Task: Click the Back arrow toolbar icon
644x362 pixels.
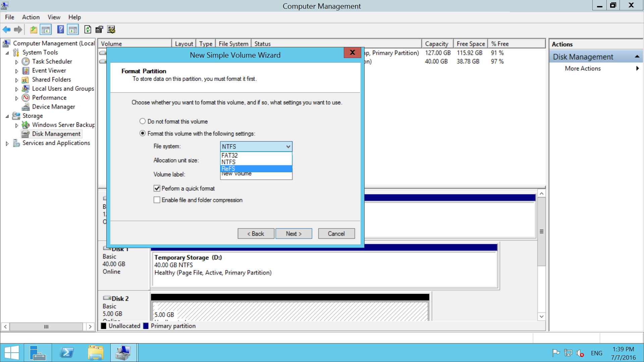Action: (x=7, y=29)
